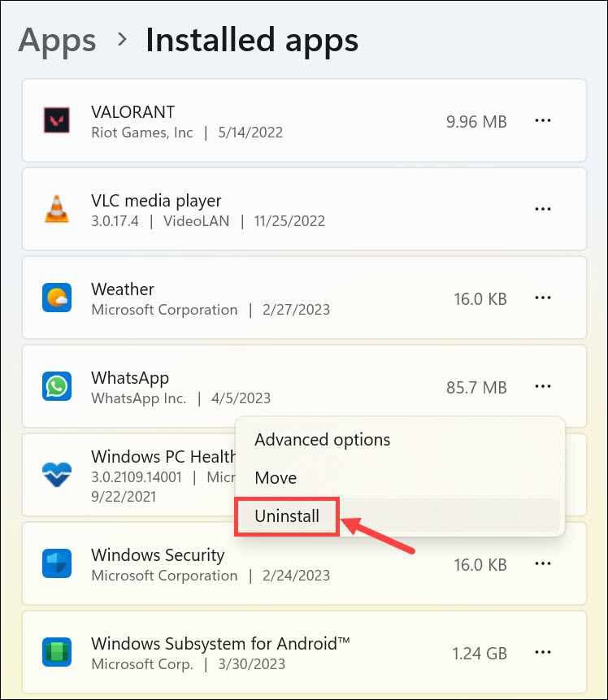Viewport: 608px width, 700px height.
Task: Click the breadcrumb chevron after Apps
Action: point(121,40)
